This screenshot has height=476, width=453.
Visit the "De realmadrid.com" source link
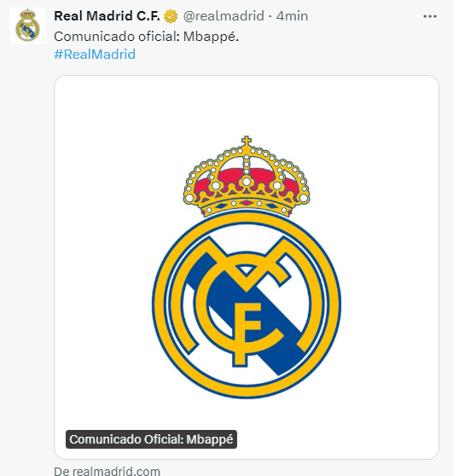(x=107, y=471)
